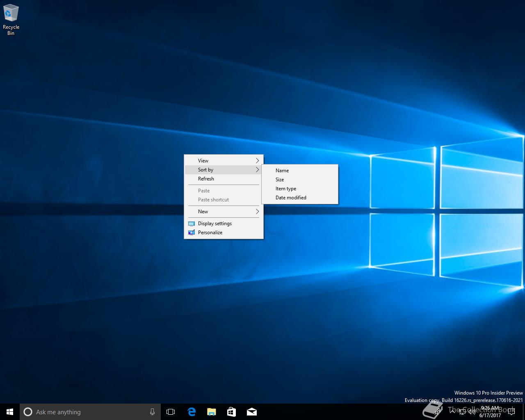Open the Recycle Bin desktop icon
This screenshot has width=525, height=420.
[11, 20]
